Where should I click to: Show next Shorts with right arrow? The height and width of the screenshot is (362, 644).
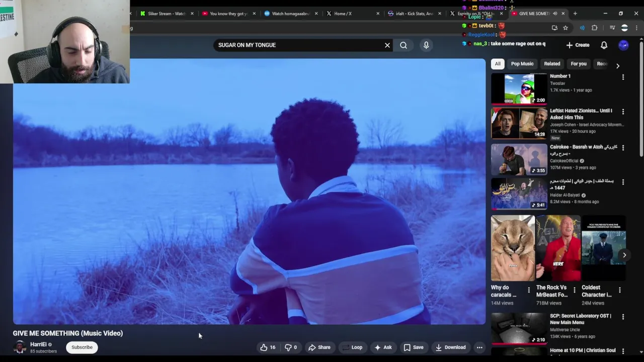click(624, 255)
